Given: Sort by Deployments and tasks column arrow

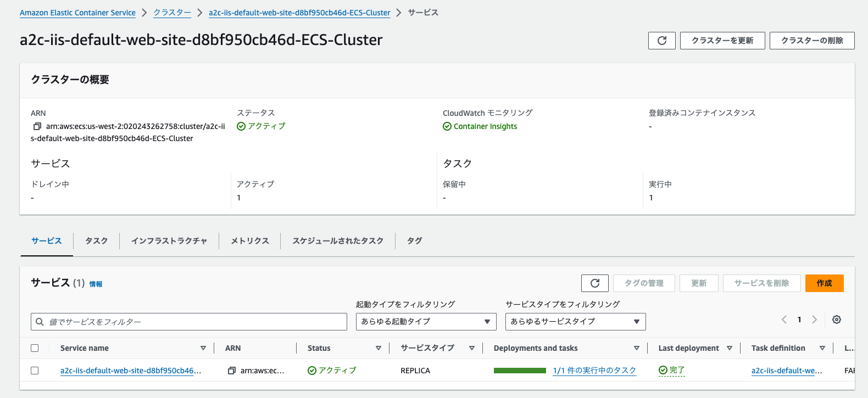Looking at the screenshot, I should coord(637,348).
